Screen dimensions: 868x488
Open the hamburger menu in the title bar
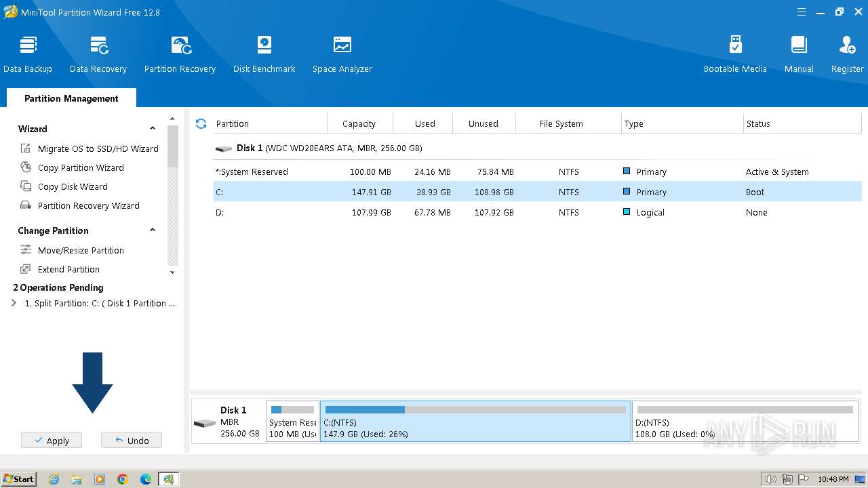[x=802, y=12]
